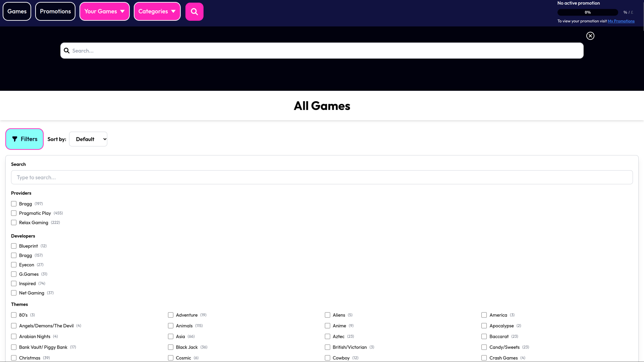Select the Black Jack theme filter

tap(171, 347)
